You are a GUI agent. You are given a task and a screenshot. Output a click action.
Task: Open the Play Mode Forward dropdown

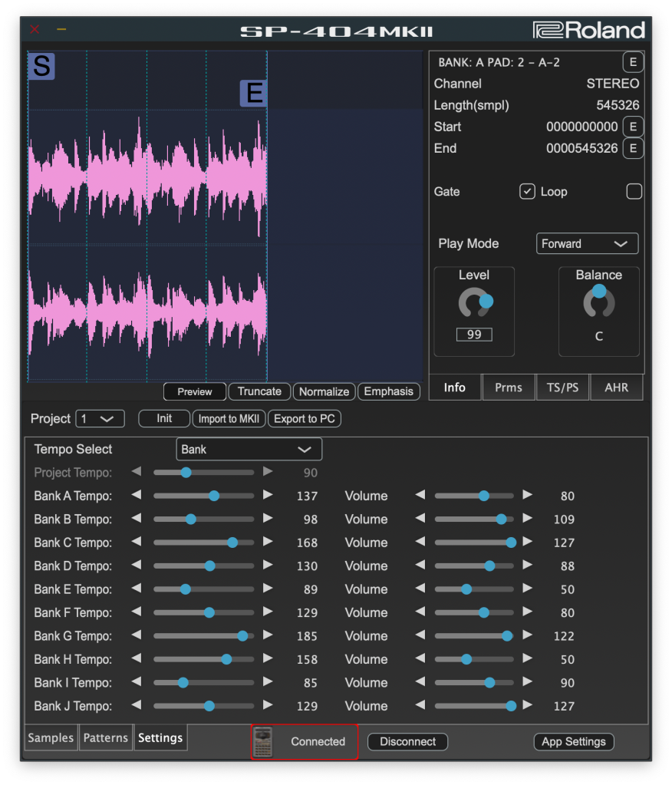(587, 244)
